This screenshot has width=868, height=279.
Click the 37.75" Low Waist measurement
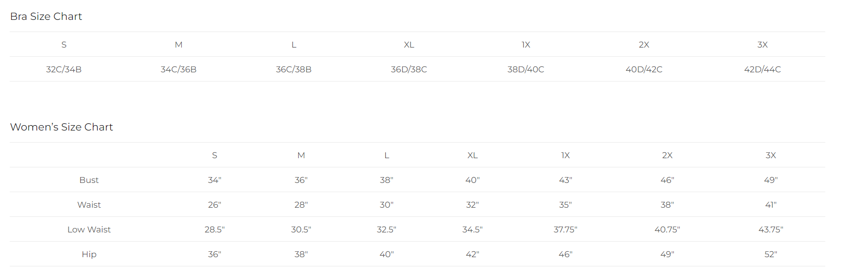pos(565,230)
